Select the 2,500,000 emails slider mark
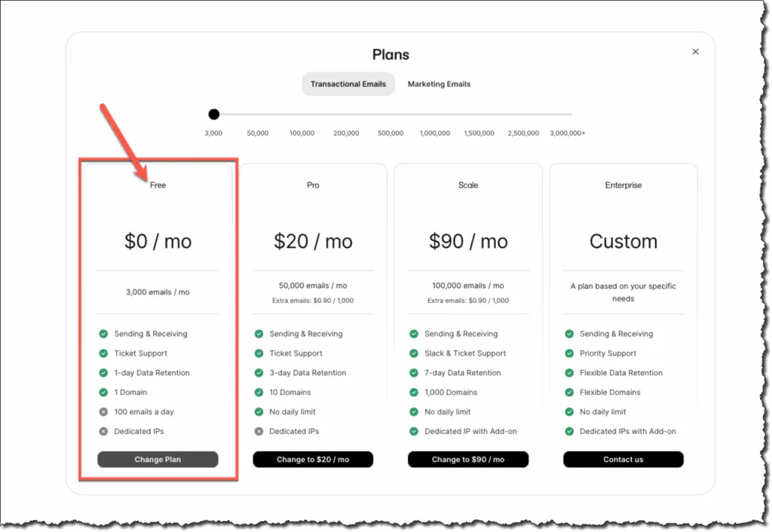Screen dimensions: 772x532 pos(523,133)
